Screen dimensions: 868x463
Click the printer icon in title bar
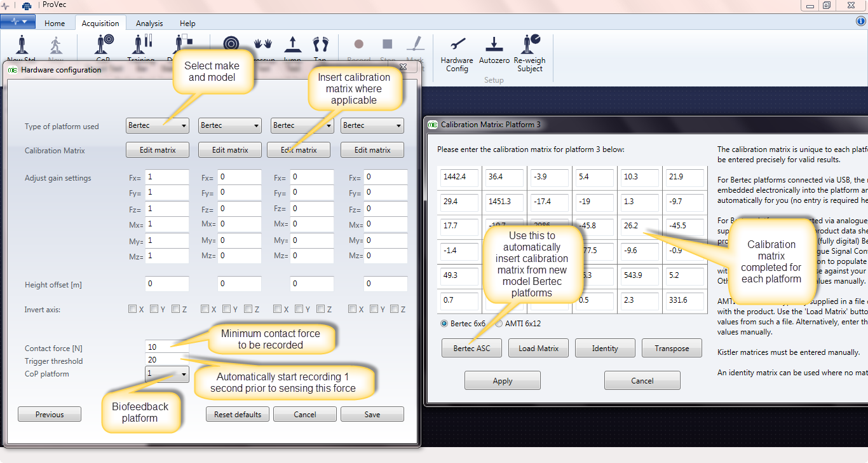(27, 6)
